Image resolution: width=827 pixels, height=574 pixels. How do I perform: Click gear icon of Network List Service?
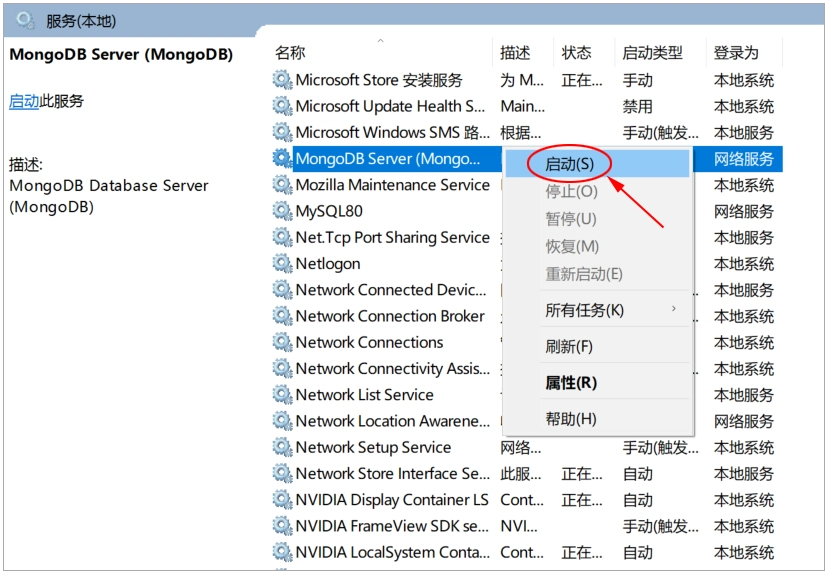point(282,395)
